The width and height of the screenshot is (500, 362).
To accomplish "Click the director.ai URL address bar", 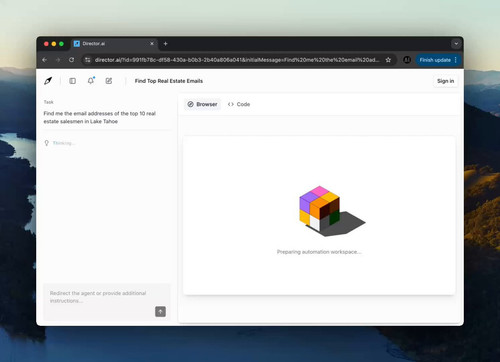I will coord(237,60).
